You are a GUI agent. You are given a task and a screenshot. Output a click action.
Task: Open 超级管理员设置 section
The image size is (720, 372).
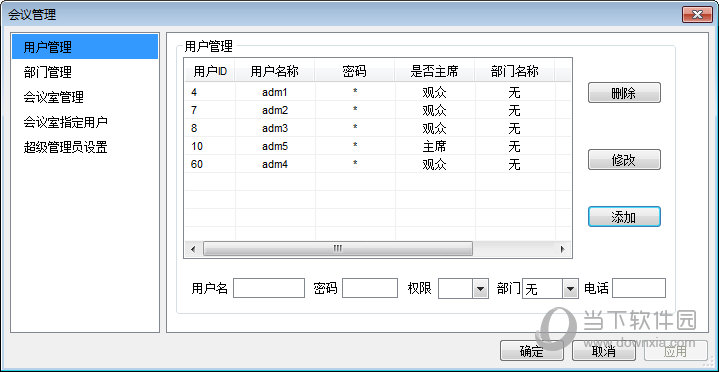[x=85, y=147]
